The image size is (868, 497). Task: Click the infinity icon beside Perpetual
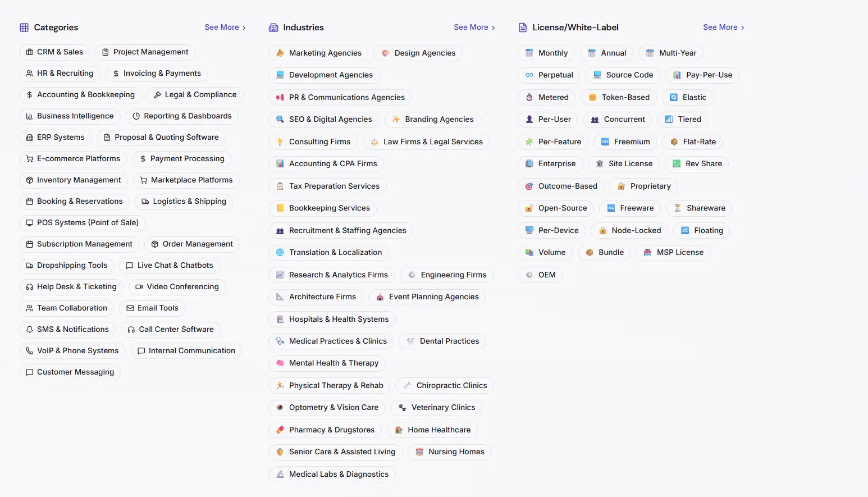coord(529,75)
